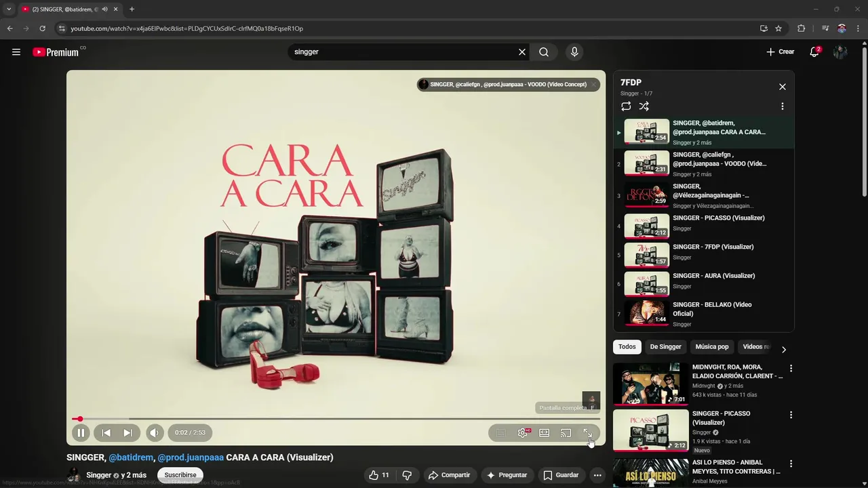Viewport: 868px width, 488px height.
Task: Toggle playlist shuffle button
Action: (x=644, y=106)
